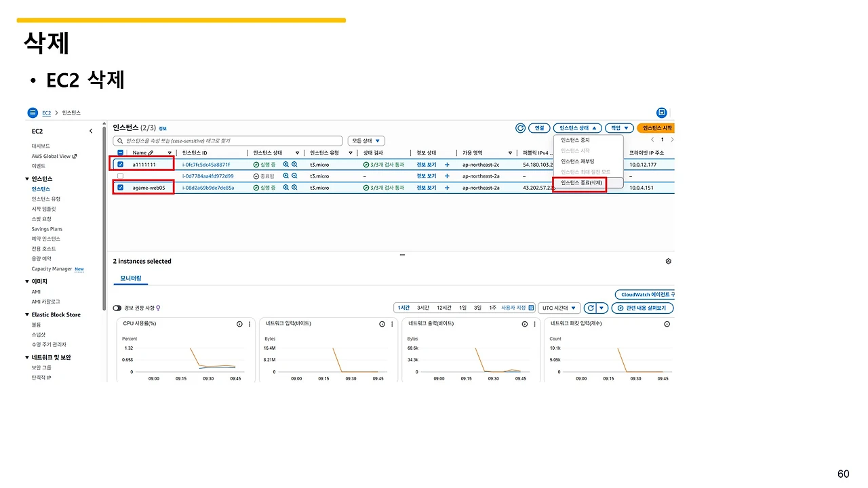Open the 인스턴스 상태 dropdown button

click(x=578, y=127)
